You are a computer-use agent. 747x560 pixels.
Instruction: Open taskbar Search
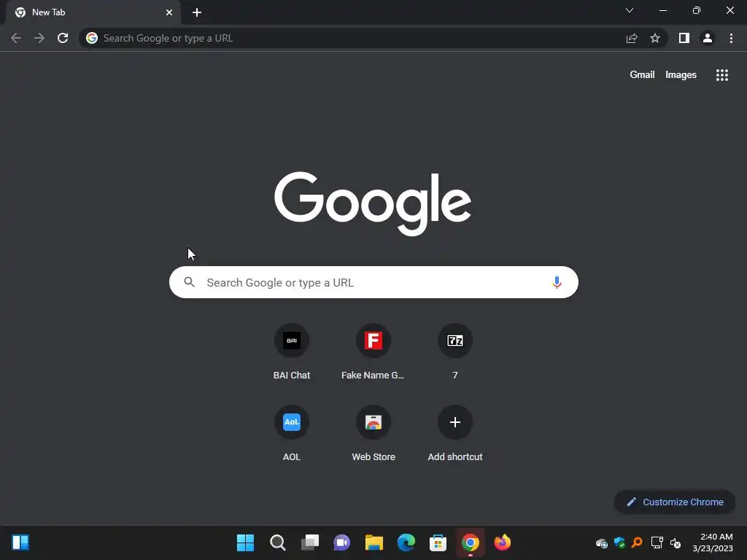[277, 542]
